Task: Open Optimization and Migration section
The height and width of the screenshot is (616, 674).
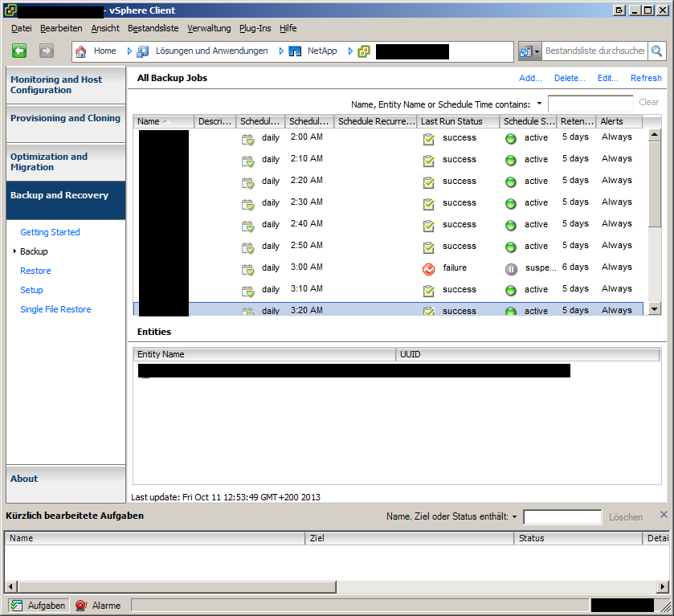Action: [x=66, y=162]
